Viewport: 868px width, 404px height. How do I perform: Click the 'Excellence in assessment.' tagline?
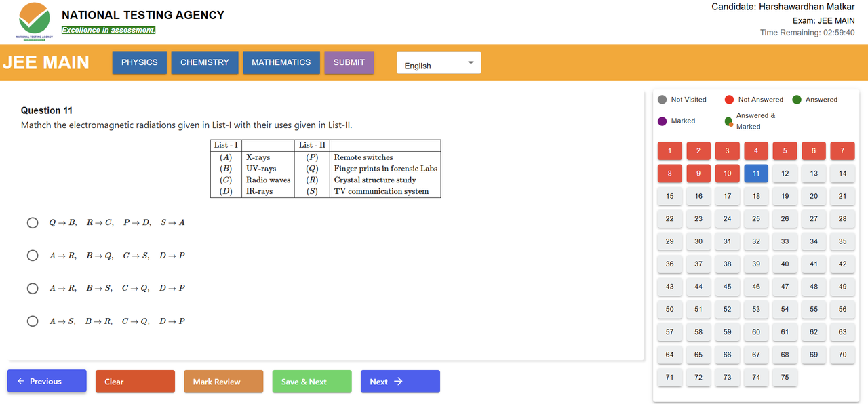108,30
